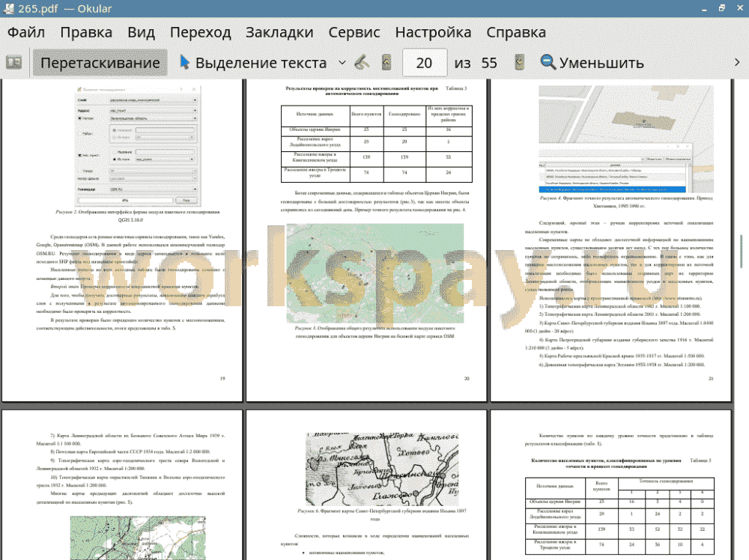Expand the toolbar overflow chevron
Screen dimensions: 749x560
(x=737, y=63)
